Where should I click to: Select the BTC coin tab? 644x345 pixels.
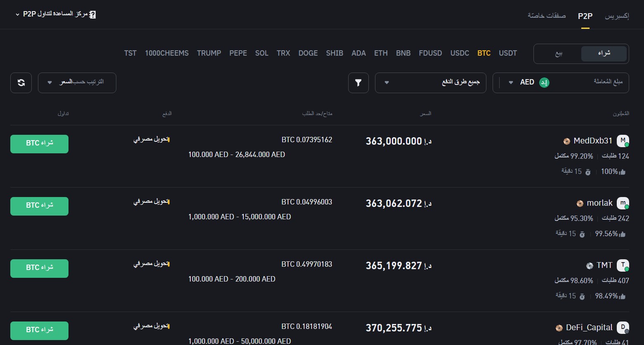484,53
